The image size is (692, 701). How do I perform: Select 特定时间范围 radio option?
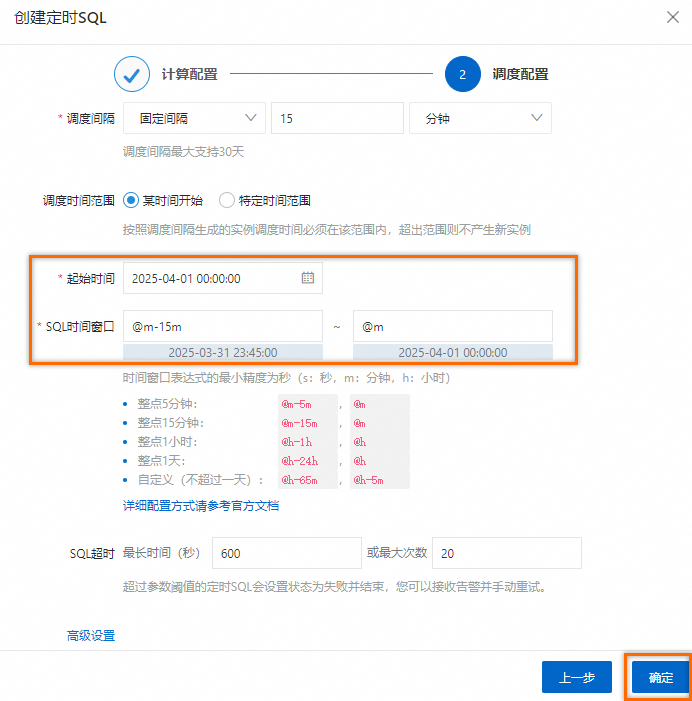pos(227,200)
